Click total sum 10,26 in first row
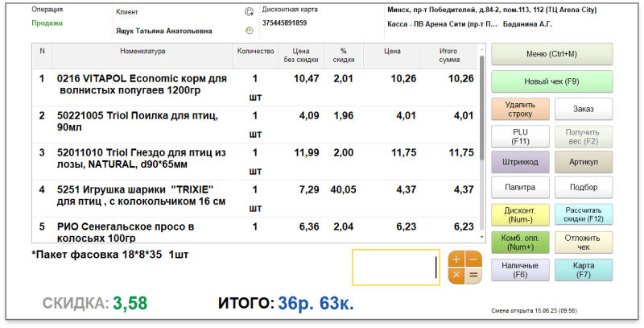 pos(460,78)
